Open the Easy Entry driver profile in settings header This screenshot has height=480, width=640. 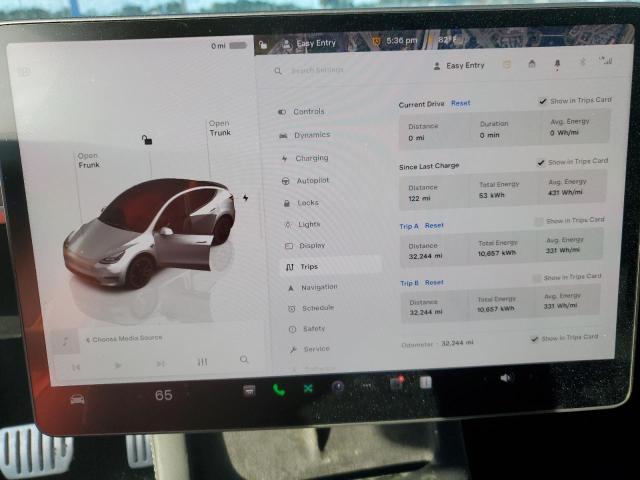[x=459, y=66]
